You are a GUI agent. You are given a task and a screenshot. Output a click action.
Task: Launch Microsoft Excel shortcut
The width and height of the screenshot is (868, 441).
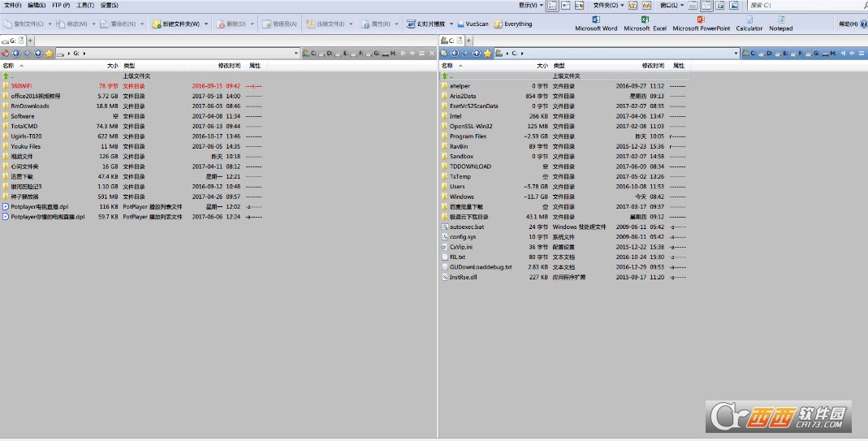coord(645,24)
